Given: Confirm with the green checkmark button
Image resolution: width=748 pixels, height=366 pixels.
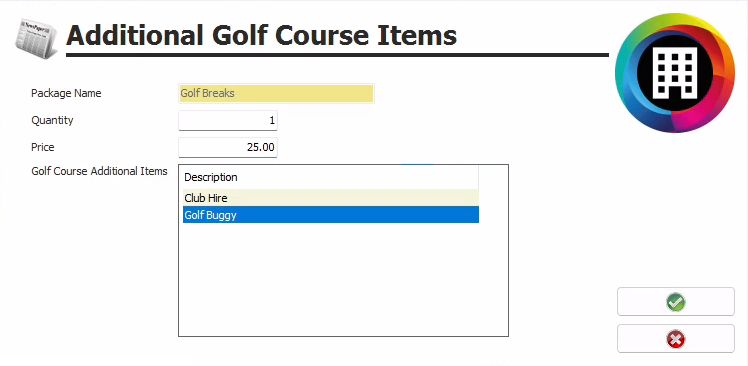Looking at the screenshot, I should 675,302.
